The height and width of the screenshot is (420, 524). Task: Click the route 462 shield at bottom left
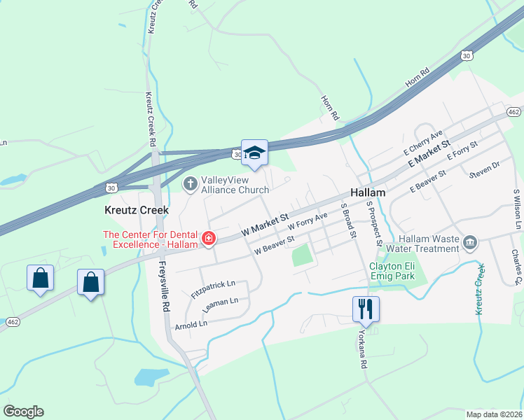pos(13,322)
